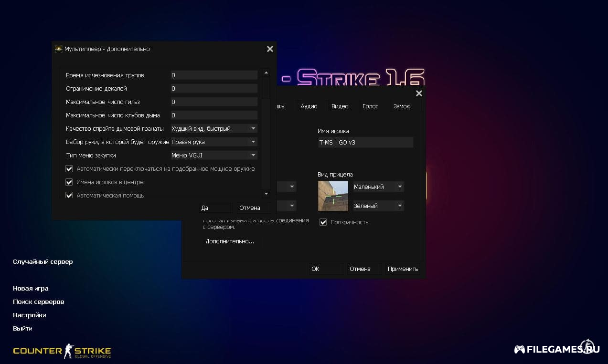The height and width of the screenshot is (364, 608).
Task: Click Максимальное число гильз input field
Action: tap(214, 102)
